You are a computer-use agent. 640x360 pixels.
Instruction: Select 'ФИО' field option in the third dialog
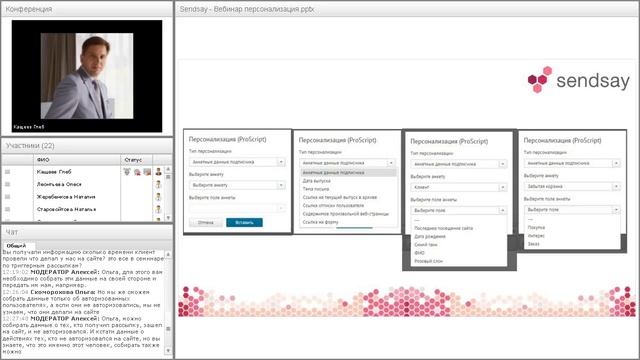419,253
